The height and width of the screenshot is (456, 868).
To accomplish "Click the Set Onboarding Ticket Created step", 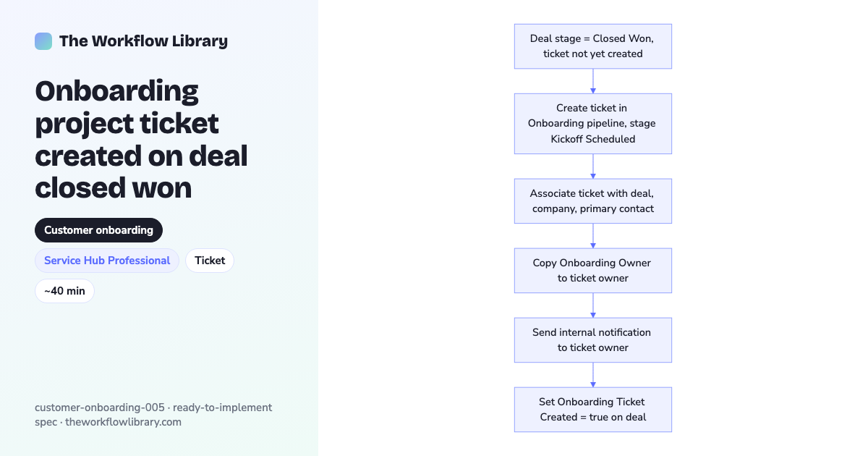I will (593, 410).
